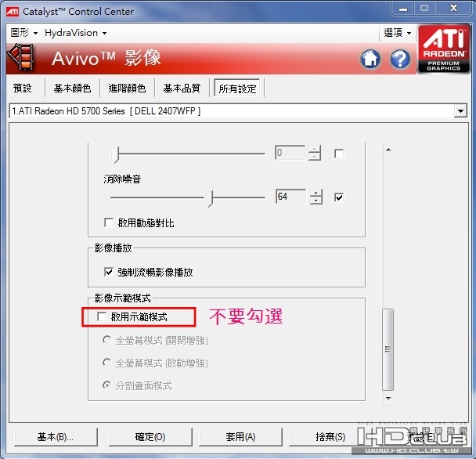The width and height of the screenshot is (476, 459).
Task: Expand the ATI Radeon HD 5700 display dropdown
Action: click(x=460, y=111)
